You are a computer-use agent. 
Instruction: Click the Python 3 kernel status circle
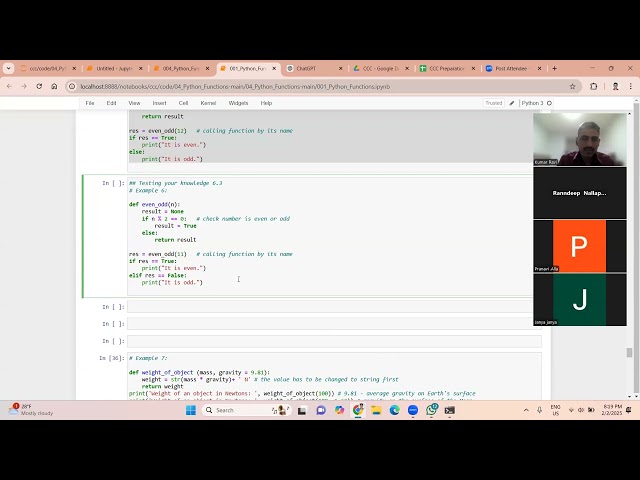click(x=549, y=103)
